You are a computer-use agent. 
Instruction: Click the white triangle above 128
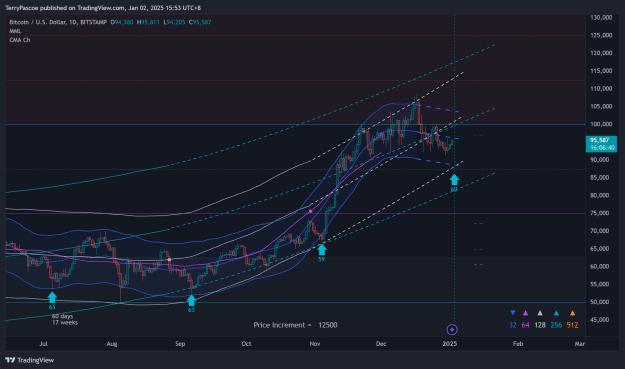coord(540,313)
